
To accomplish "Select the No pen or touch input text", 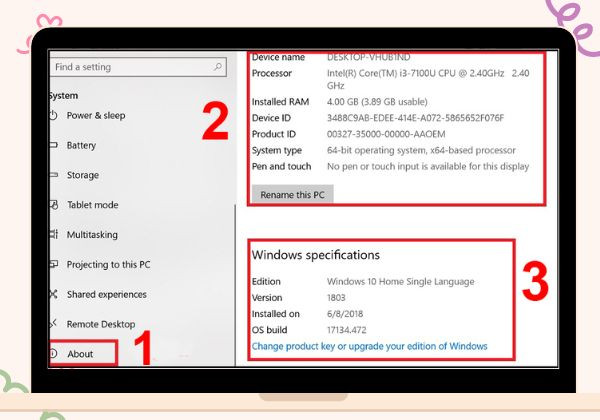I will click(x=428, y=166).
